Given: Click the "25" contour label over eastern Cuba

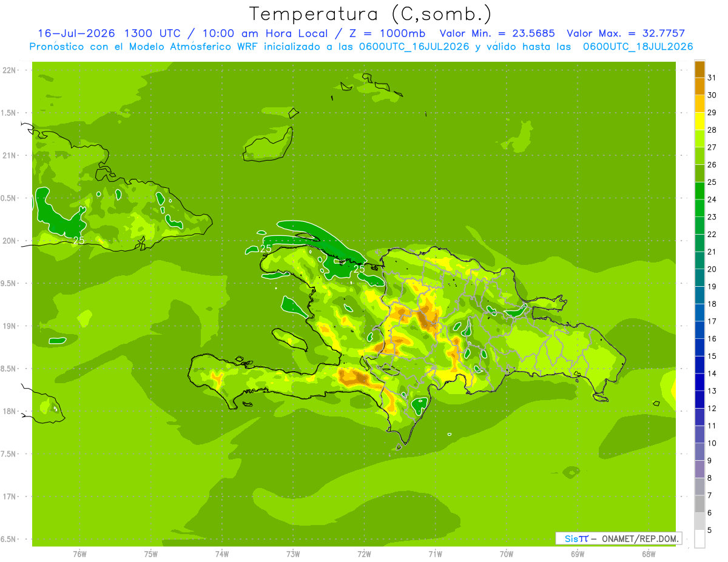Looking at the screenshot, I should 79,241.
